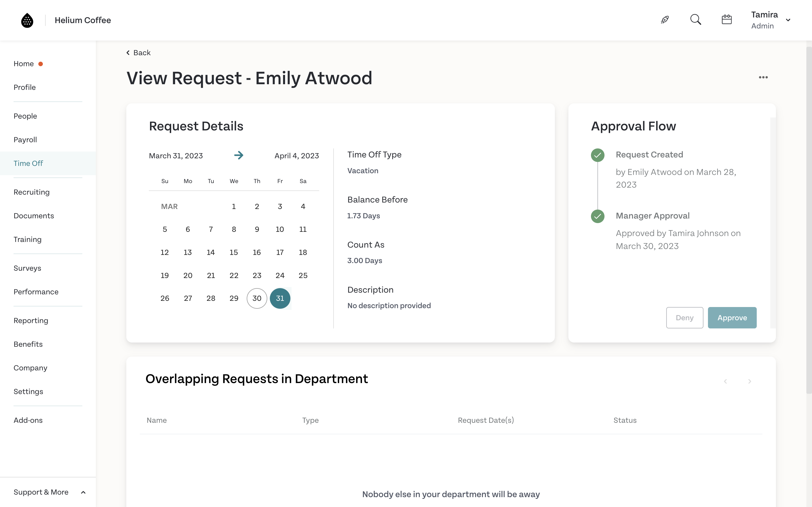Open Payroll in the sidebar
812x507 pixels.
pos(25,139)
